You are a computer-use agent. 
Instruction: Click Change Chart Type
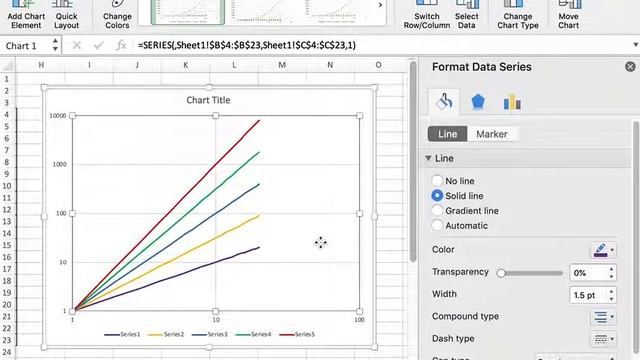(518, 15)
